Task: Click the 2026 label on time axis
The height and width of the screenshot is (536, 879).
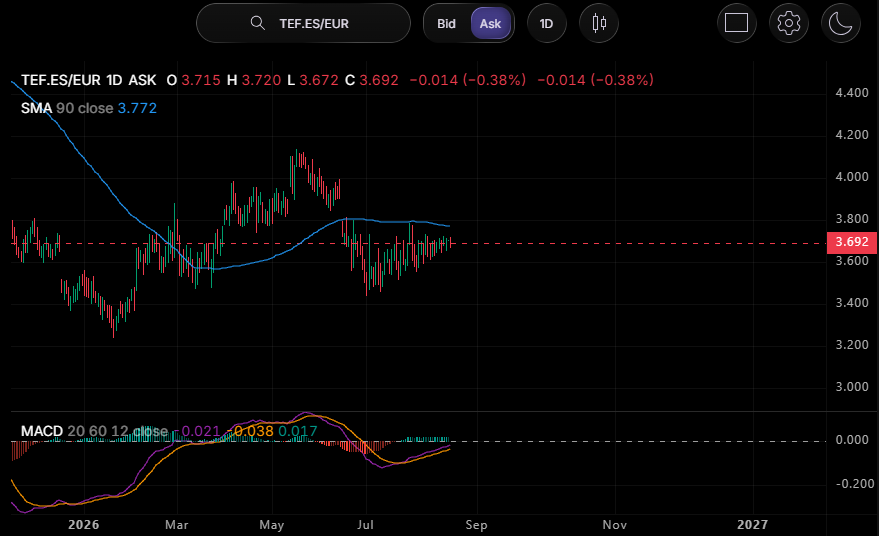Action: click(x=84, y=525)
